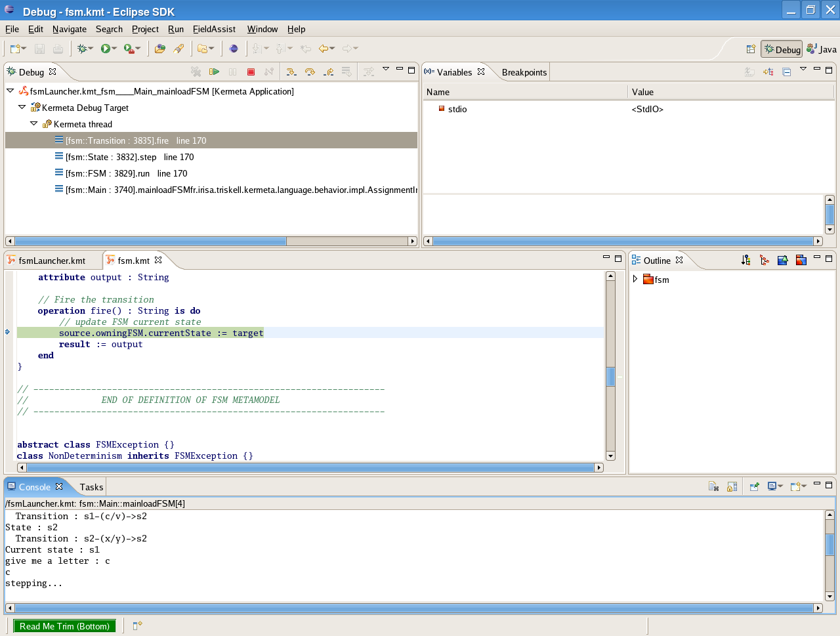The height and width of the screenshot is (636, 840).
Task: Open the FieldAssist menu
Action: (x=214, y=29)
